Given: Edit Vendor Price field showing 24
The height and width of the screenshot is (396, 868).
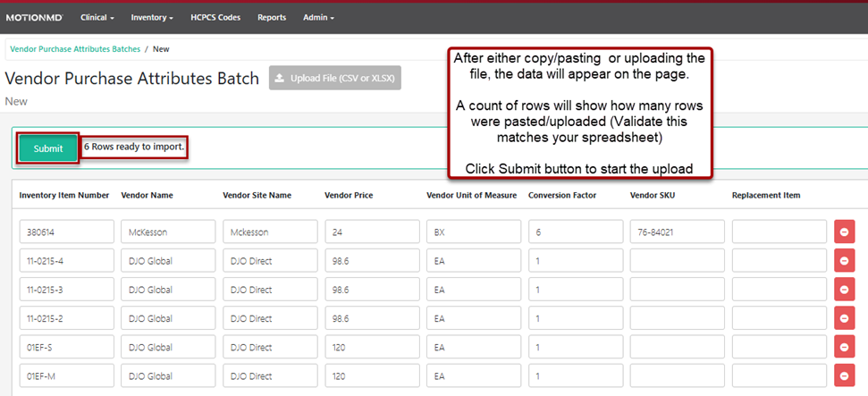Looking at the screenshot, I should point(372,232).
